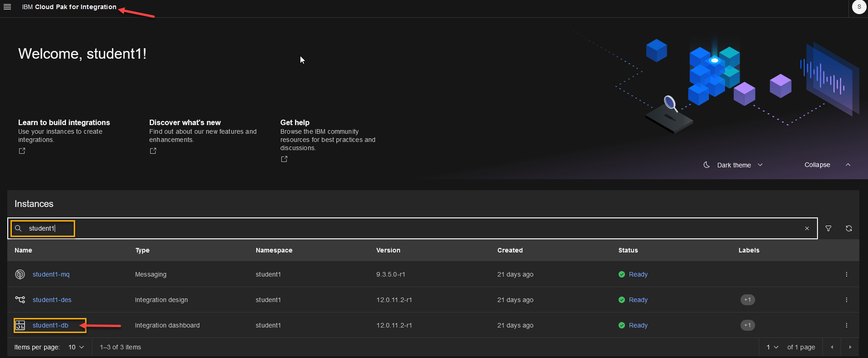Open overflow menu for student1-des row
The height and width of the screenshot is (358, 868).
point(847,300)
